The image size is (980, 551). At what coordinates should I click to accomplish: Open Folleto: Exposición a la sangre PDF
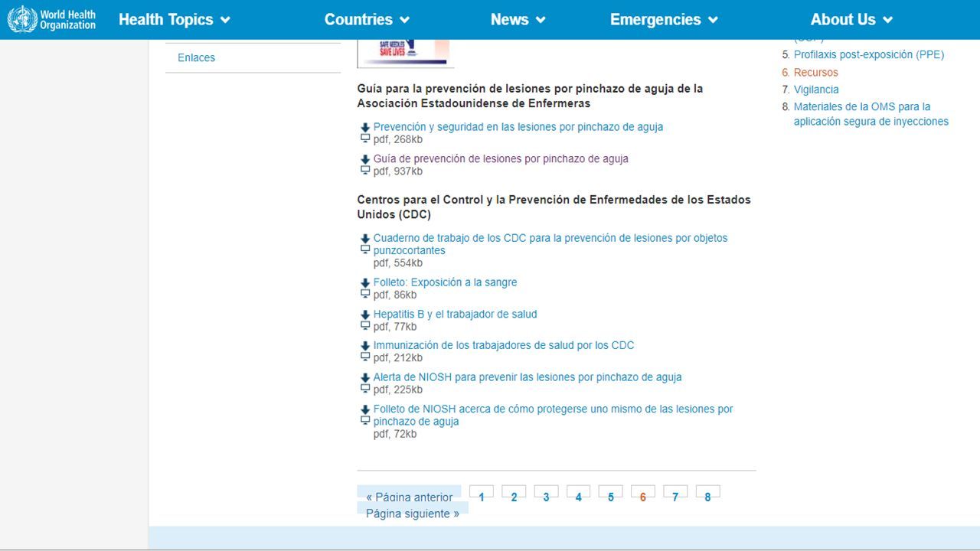445,282
